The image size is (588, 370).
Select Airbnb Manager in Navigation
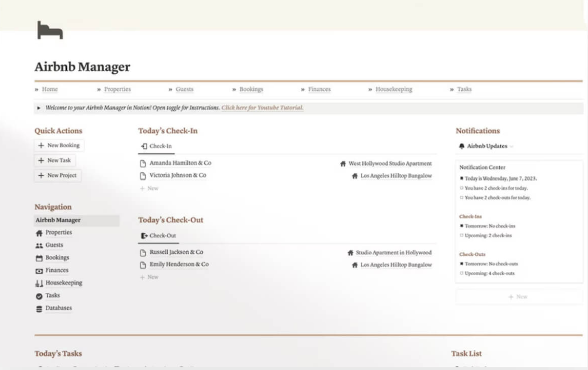76,221
